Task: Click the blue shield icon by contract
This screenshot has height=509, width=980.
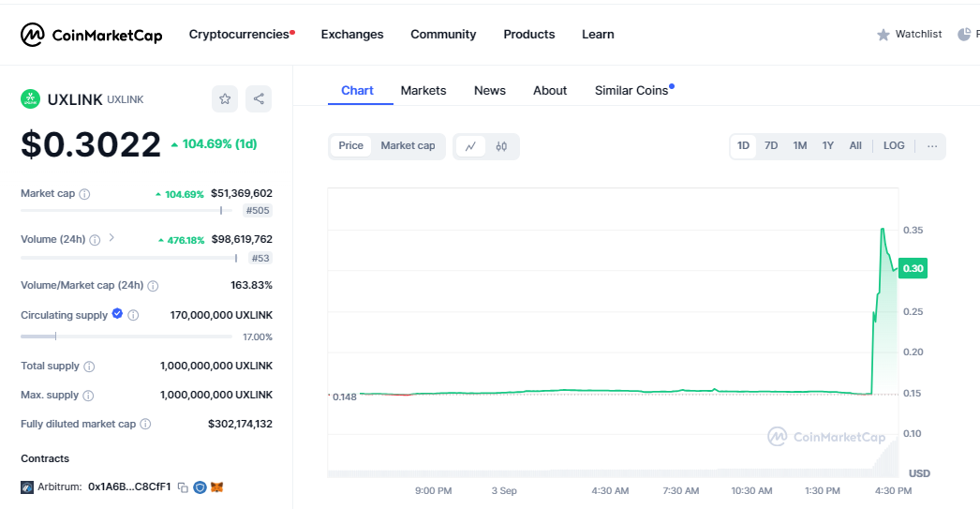Action: click(200, 487)
